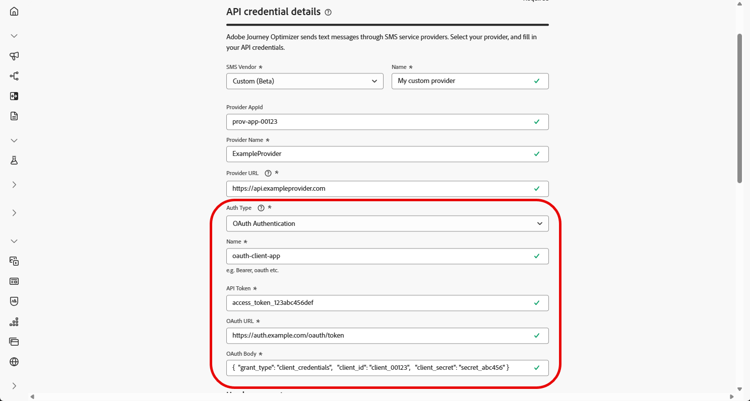Click the API Token input field
The width and height of the screenshot is (750, 401).
(380, 303)
